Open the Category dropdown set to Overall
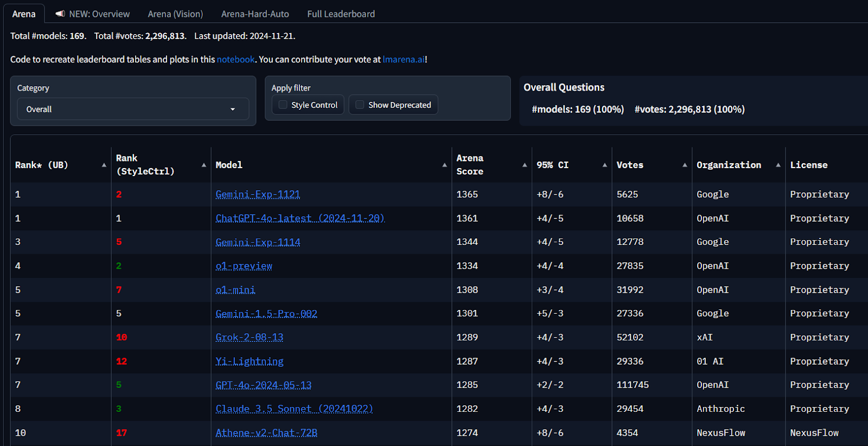 click(133, 109)
